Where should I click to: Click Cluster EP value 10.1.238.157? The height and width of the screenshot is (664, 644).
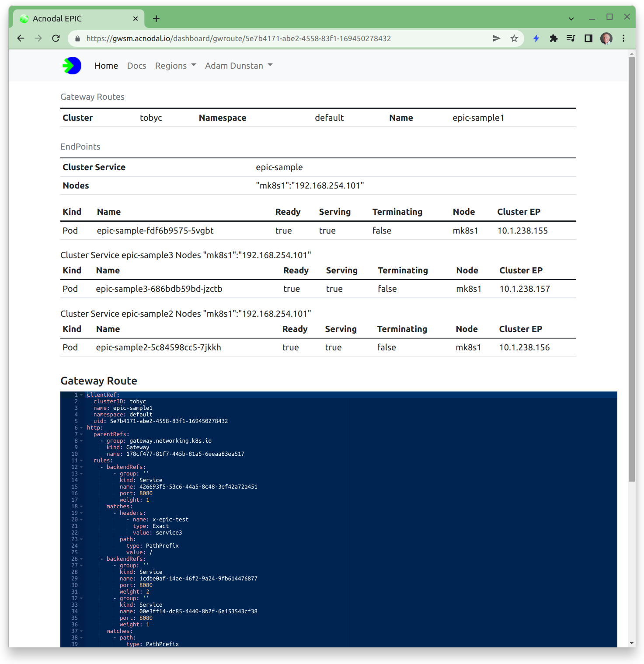pos(525,289)
